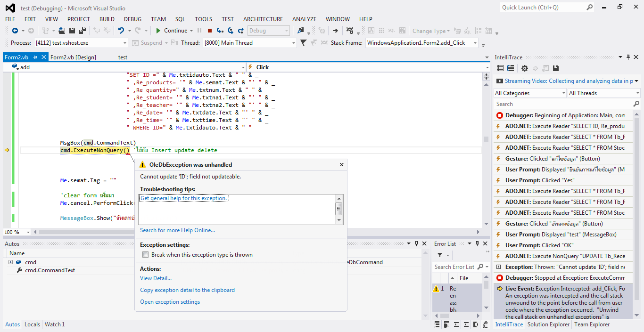Screen dimensions: 644x332
Task: Click the Visual Studio logo icon
Action: point(10,8)
